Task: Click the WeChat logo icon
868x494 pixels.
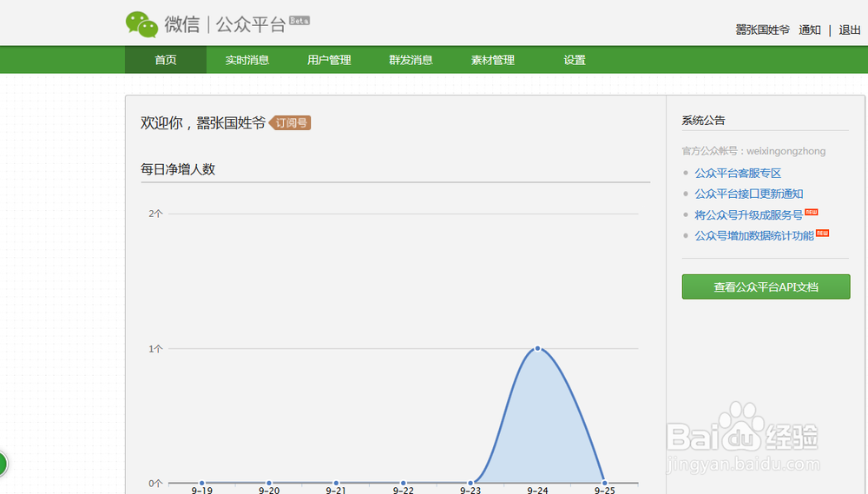Action: click(x=141, y=24)
